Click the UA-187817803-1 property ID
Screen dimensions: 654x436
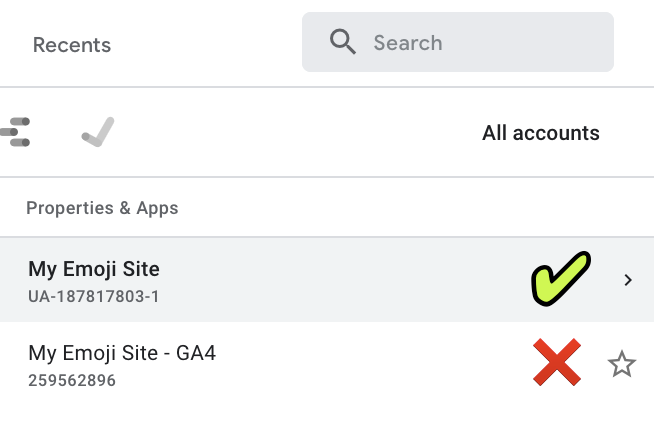point(94,297)
